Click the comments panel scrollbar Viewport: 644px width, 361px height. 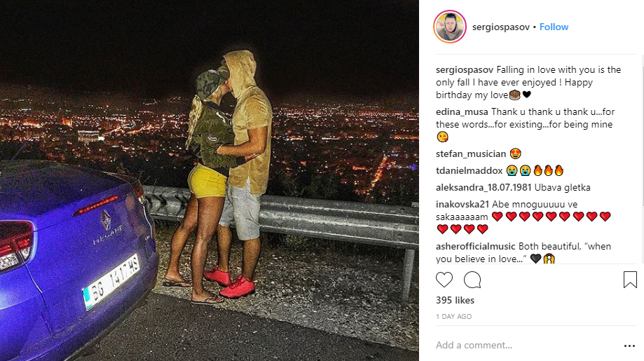[642, 159]
